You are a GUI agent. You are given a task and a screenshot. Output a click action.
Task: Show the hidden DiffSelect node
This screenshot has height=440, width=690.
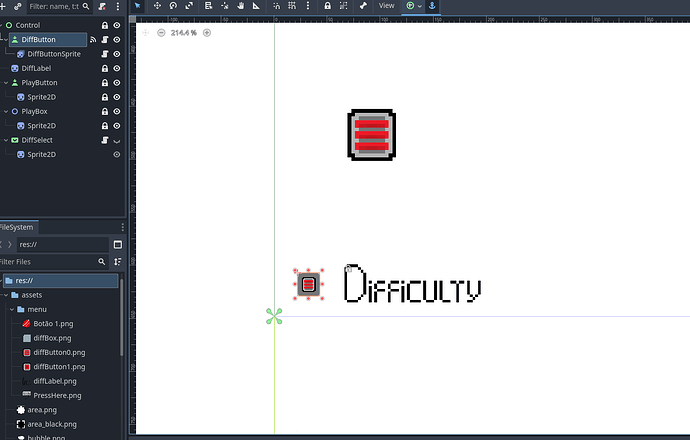click(x=117, y=141)
